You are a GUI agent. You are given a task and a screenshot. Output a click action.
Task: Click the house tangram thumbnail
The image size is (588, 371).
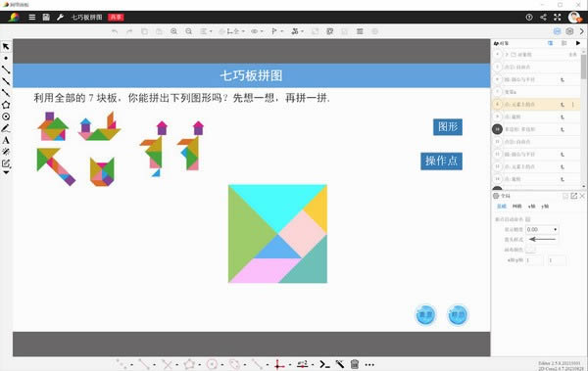click(53, 126)
